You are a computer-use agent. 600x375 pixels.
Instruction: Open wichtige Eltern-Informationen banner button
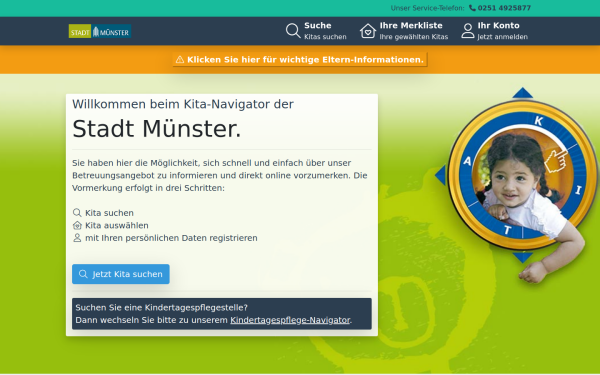pos(300,60)
